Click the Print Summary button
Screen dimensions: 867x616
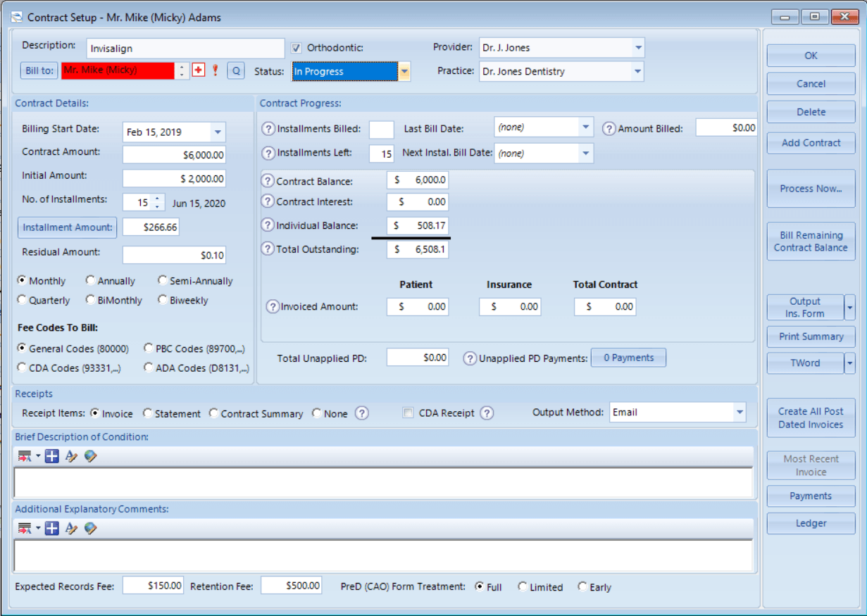point(811,337)
